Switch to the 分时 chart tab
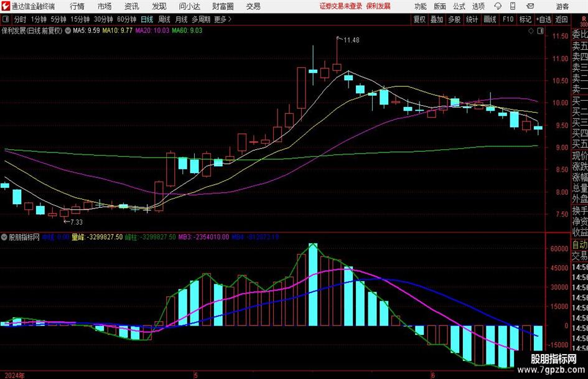Viewport: 588px width, 379px height. click(21, 19)
